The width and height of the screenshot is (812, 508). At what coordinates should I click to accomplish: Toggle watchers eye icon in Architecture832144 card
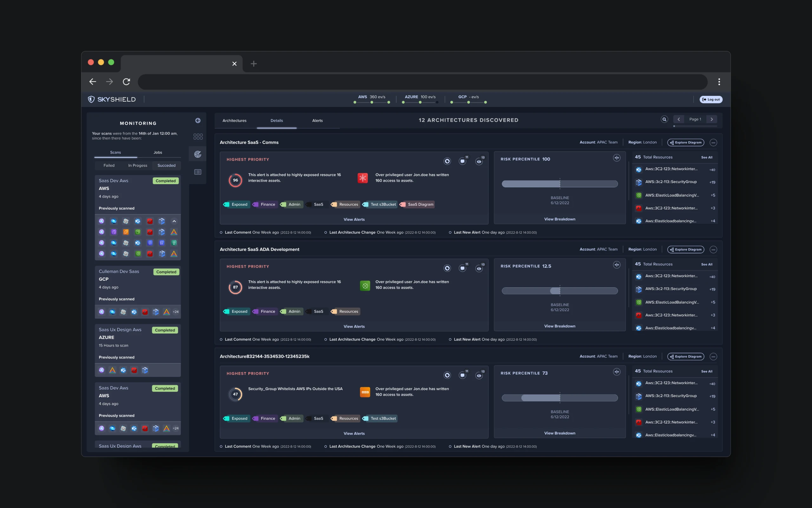[479, 376]
